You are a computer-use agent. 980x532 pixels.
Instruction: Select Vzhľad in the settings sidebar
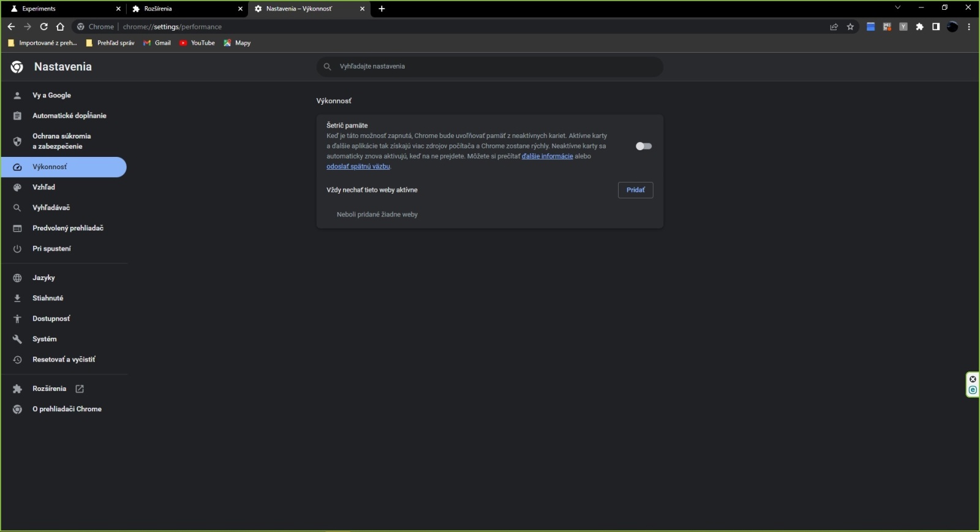(x=43, y=187)
